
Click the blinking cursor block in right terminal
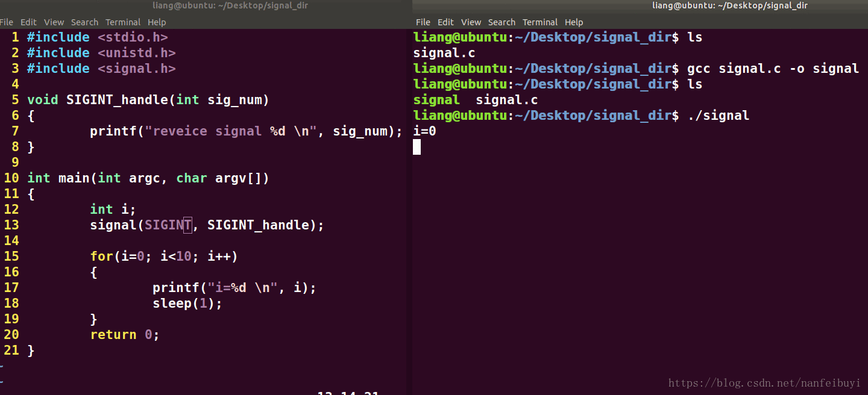[x=416, y=146]
